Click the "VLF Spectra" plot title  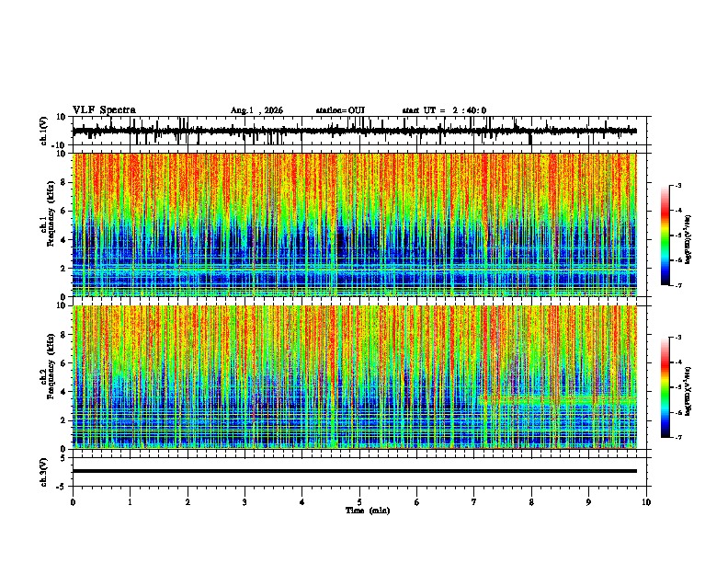tap(104, 110)
